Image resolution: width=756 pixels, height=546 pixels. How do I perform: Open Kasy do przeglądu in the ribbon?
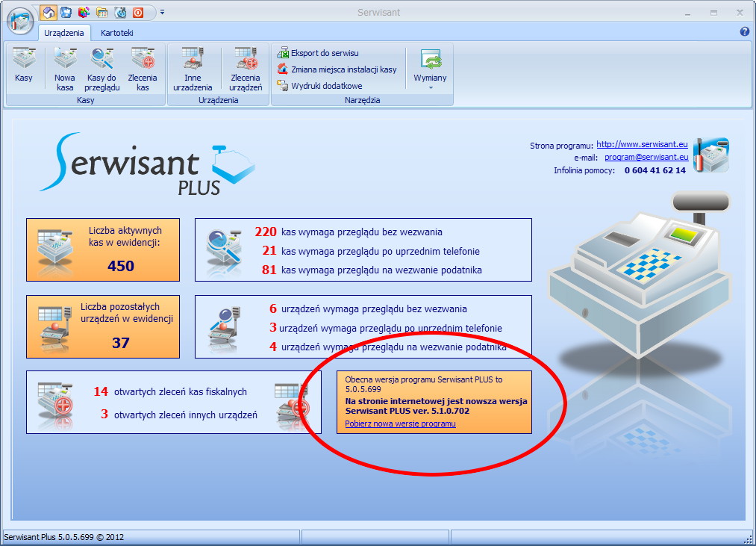[x=101, y=69]
